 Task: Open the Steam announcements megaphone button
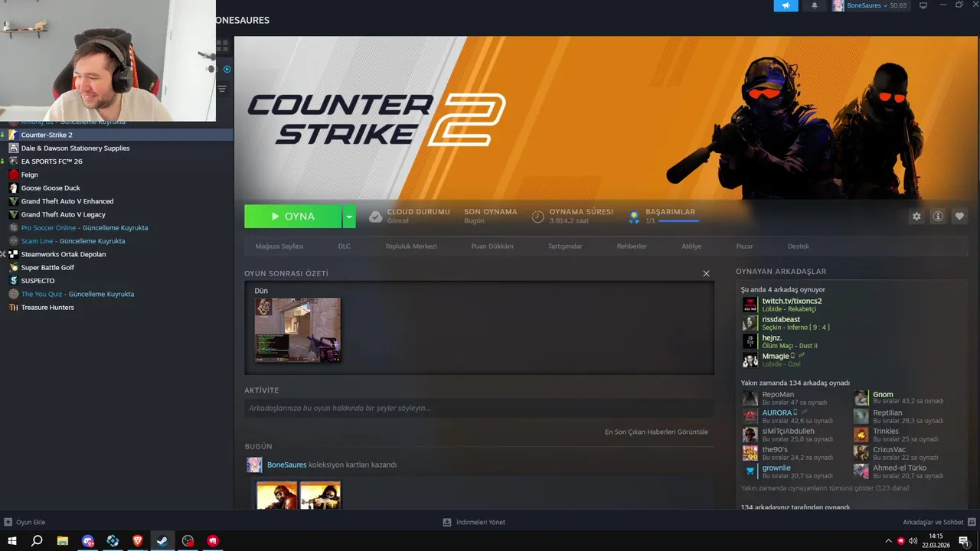coord(786,5)
